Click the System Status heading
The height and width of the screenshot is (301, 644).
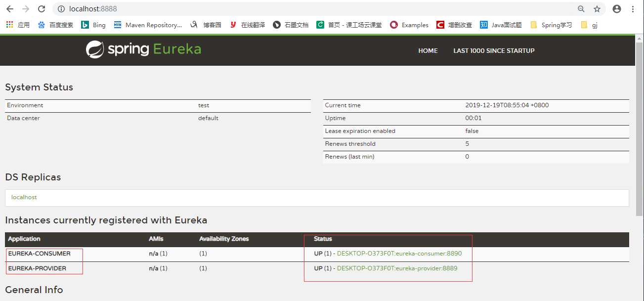tap(39, 87)
